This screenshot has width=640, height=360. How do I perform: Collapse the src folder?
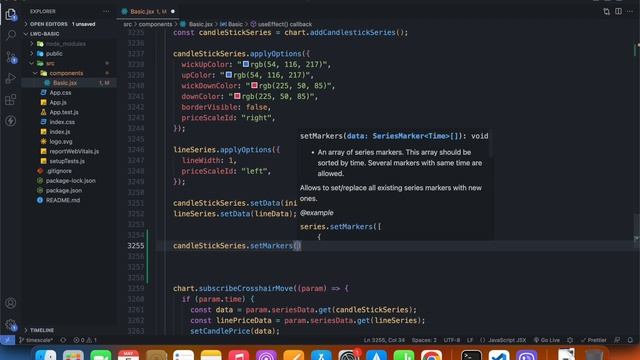pos(50,63)
